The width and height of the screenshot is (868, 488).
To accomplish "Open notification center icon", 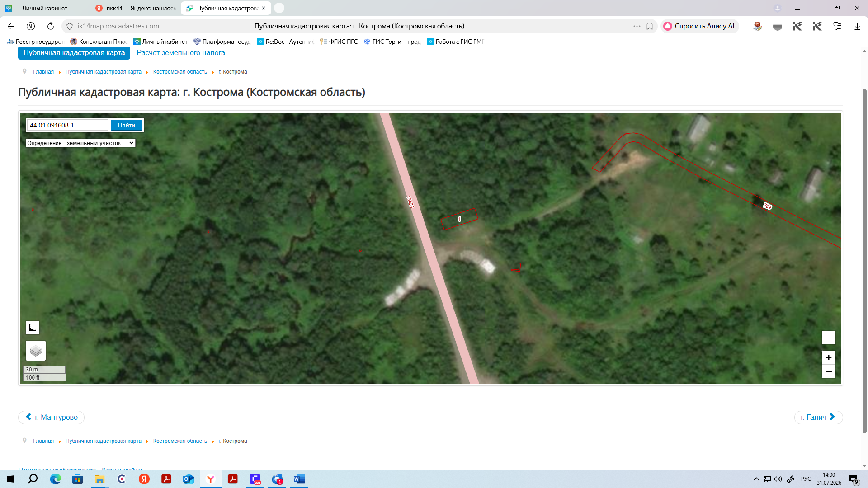I will (x=854, y=479).
